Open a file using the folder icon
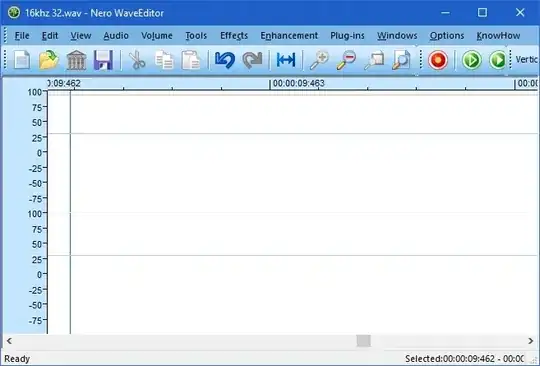 (x=49, y=60)
